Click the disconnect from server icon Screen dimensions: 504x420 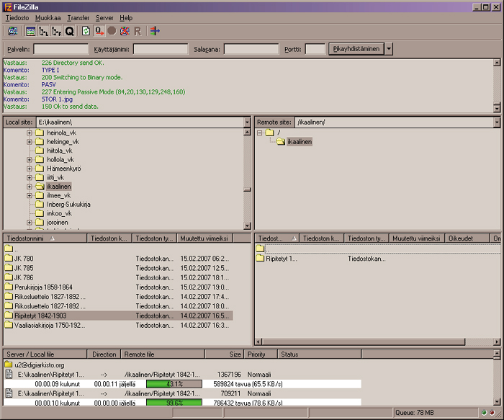click(125, 31)
